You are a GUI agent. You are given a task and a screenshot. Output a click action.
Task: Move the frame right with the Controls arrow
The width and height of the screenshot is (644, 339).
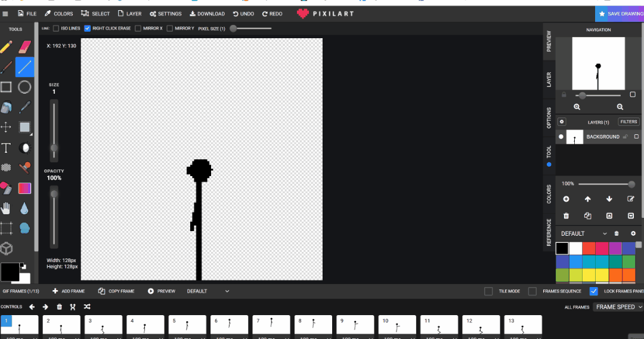[45, 307]
